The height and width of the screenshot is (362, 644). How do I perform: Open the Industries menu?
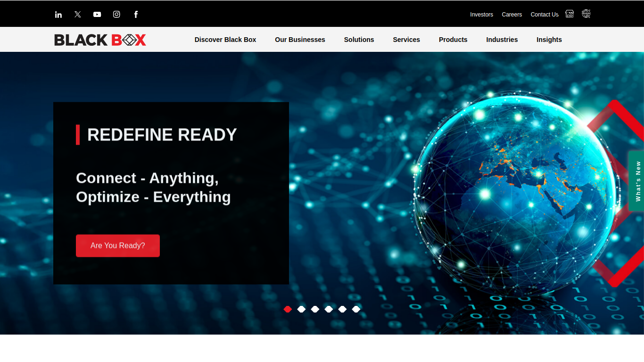502,40
